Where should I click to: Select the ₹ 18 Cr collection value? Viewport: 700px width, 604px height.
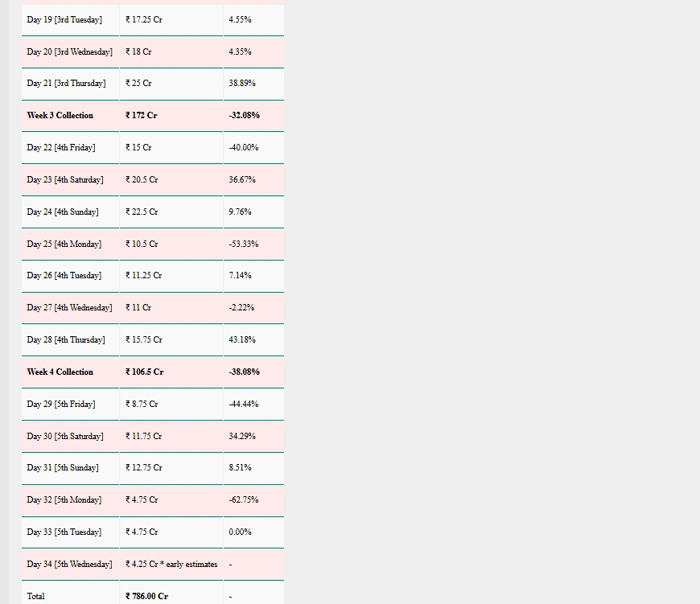(x=138, y=51)
